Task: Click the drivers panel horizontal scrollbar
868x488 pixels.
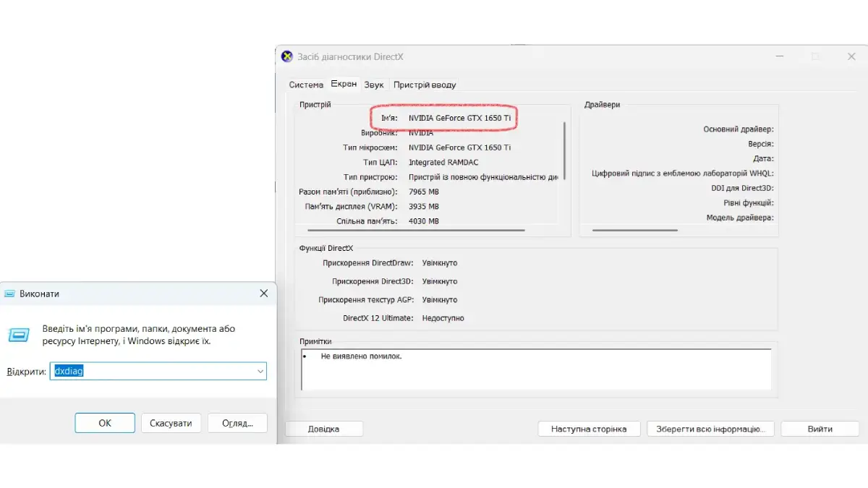Action: click(635, 231)
